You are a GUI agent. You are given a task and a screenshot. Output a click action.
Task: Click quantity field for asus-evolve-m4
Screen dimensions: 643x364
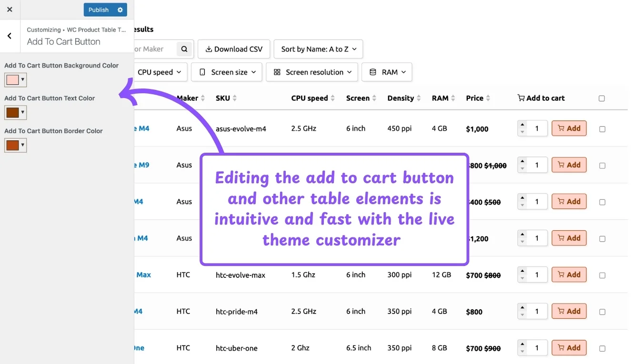point(537,128)
